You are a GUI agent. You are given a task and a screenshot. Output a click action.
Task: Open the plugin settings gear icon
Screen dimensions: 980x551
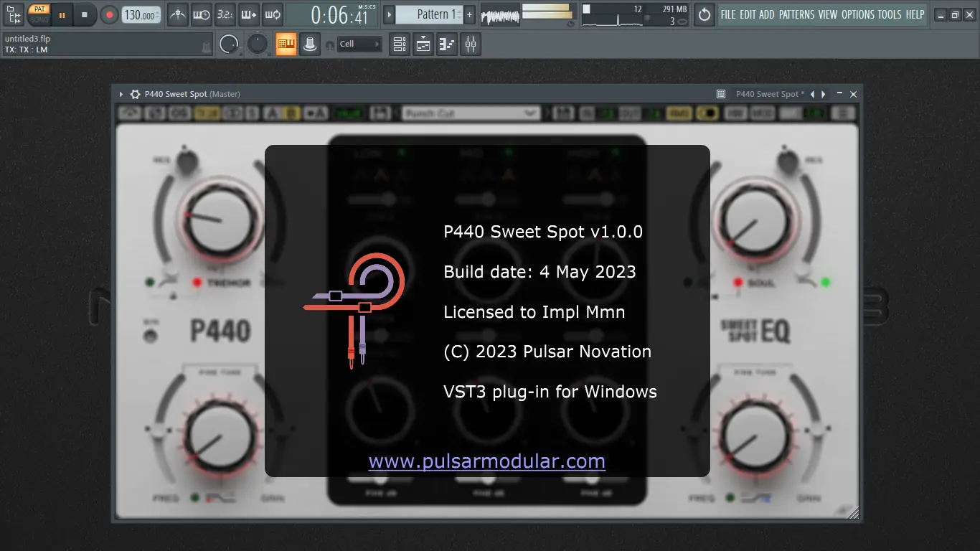[135, 94]
